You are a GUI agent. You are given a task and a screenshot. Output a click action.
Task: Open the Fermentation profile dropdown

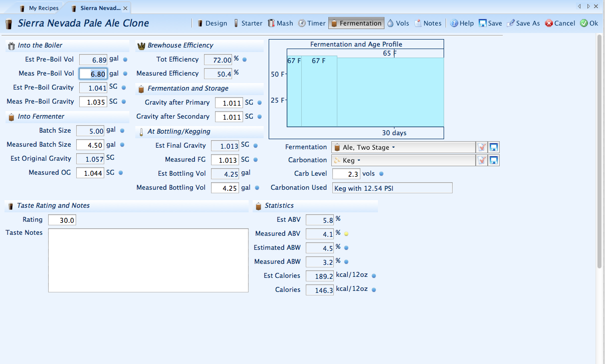(x=403, y=147)
